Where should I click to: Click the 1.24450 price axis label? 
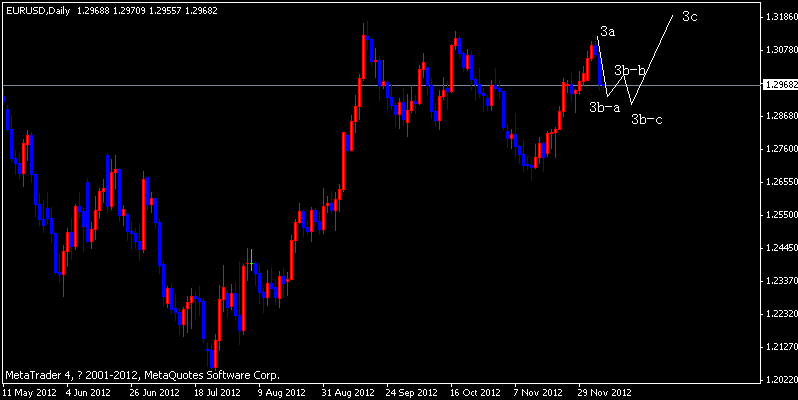pos(781,248)
